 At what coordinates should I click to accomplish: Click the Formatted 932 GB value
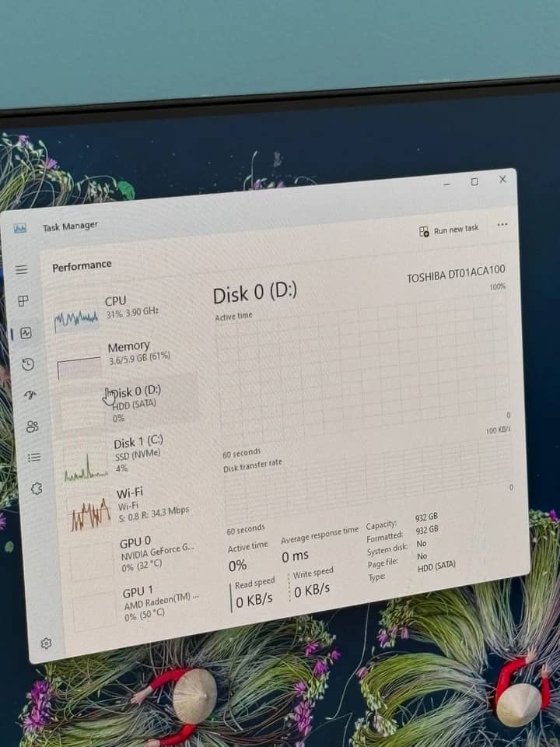click(x=427, y=530)
